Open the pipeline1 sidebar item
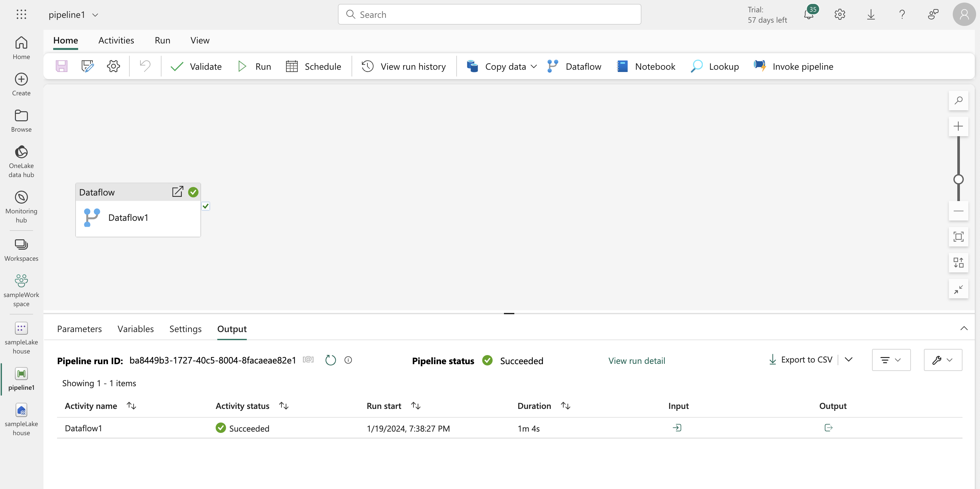The width and height of the screenshot is (980, 489). pyautogui.click(x=21, y=379)
